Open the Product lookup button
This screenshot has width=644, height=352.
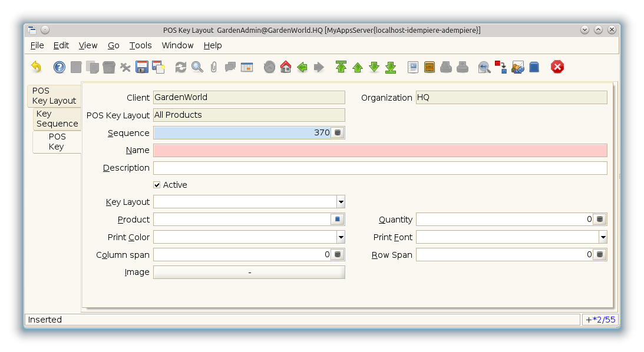pos(338,220)
